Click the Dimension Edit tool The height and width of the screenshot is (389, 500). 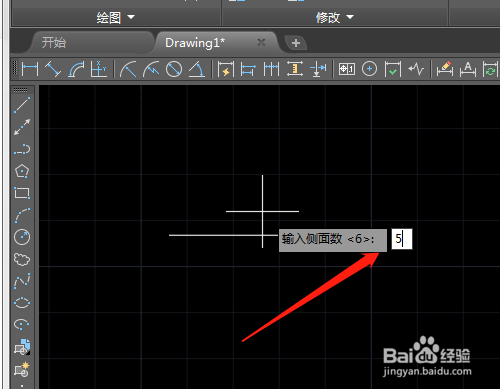coord(445,69)
